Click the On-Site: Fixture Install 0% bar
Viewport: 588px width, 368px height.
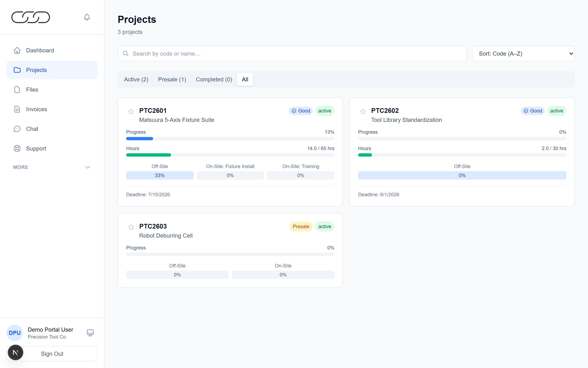pyautogui.click(x=230, y=175)
